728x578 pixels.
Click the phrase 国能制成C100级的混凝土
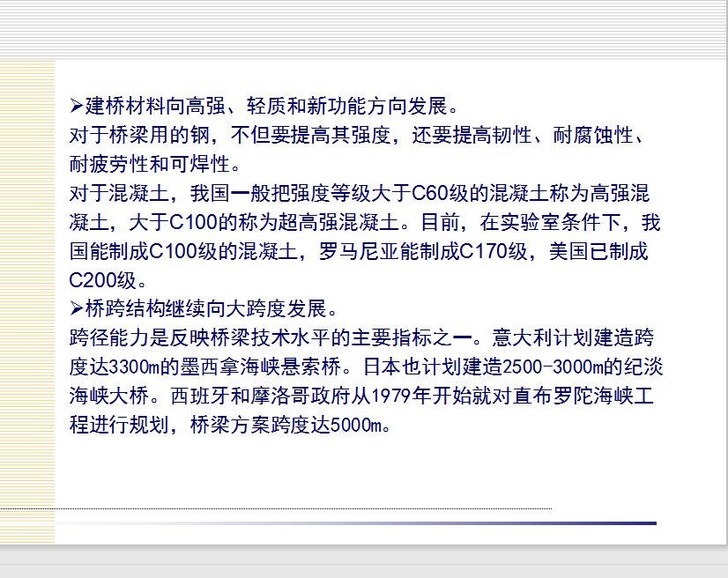click(x=183, y=251)
